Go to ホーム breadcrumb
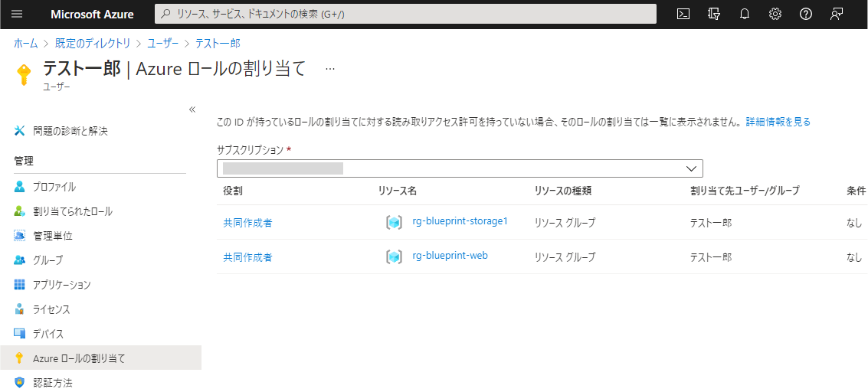The height and width of the screenshot is (392, 868). tap(26, 43)
